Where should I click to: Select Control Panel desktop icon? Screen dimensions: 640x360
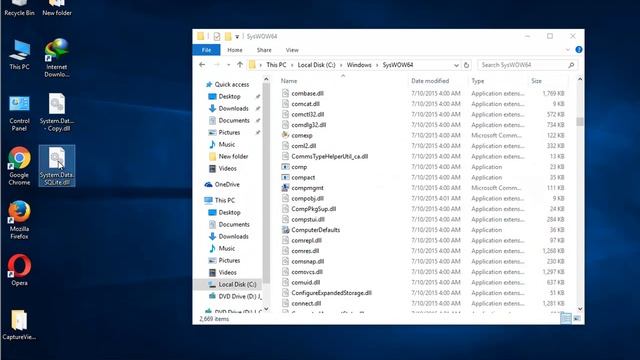[19, 113]
